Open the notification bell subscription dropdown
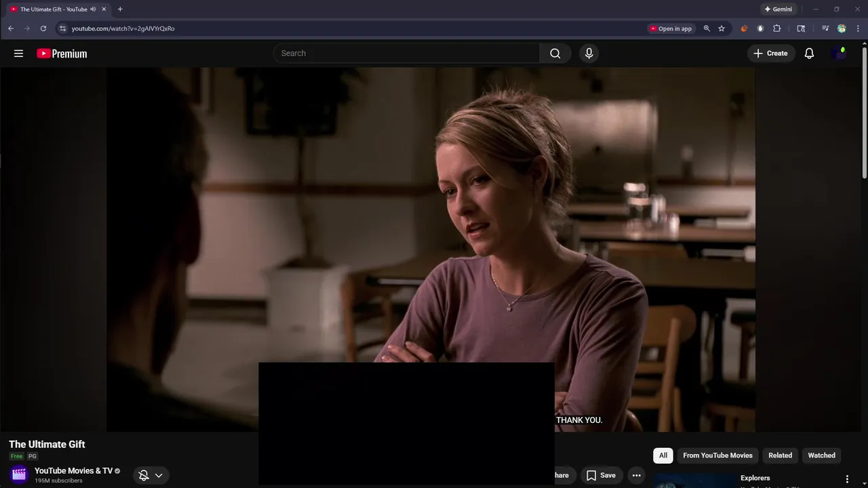Viewport: 868px width, 488px height. (x=151, y=476)
